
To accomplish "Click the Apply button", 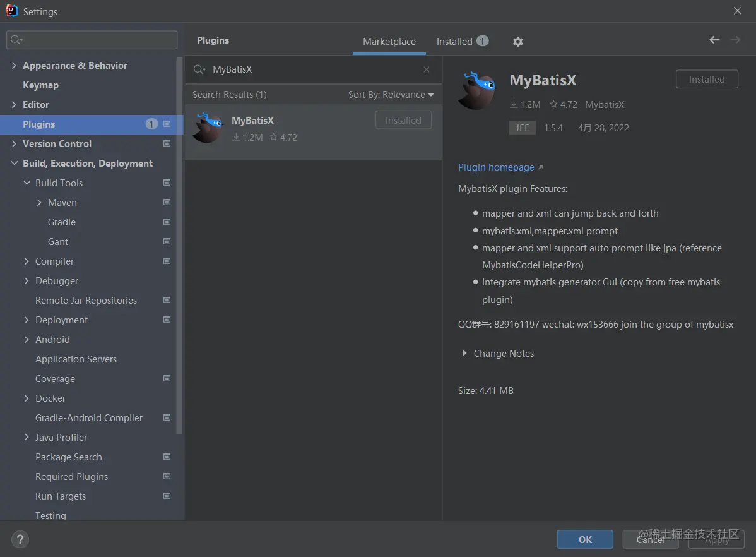I will [716, 539].
